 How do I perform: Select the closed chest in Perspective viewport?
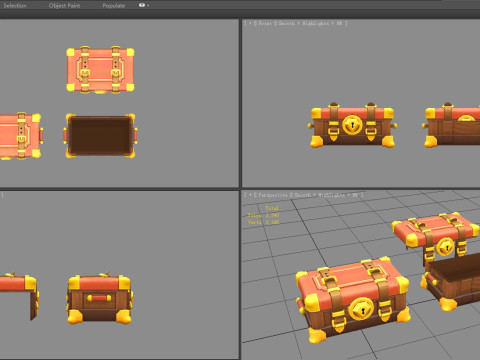[353, 299]
